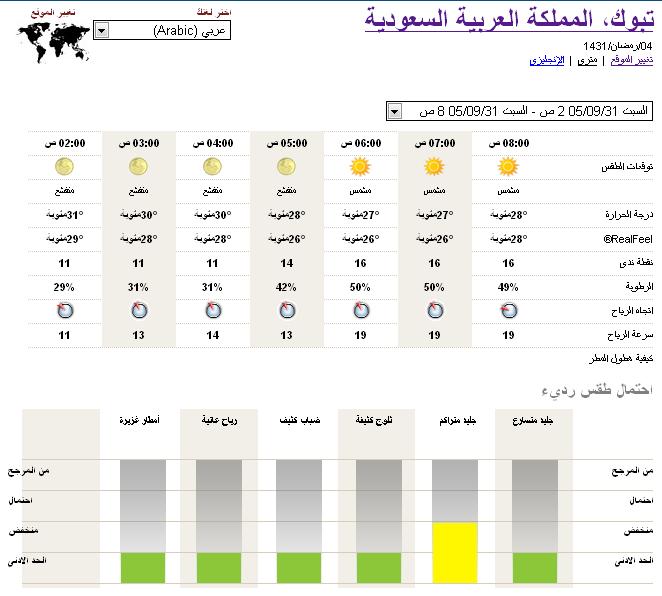Click the ثلوج كثيفة column header

(374, 420)
